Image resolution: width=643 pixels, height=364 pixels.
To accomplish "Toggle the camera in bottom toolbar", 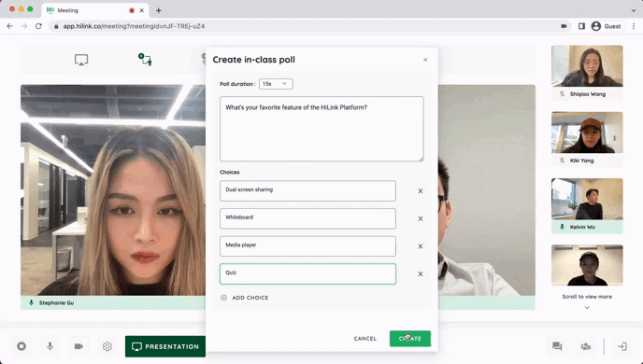I will tap(79, 346).
